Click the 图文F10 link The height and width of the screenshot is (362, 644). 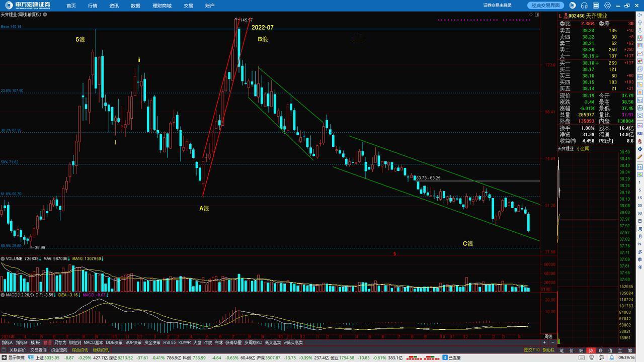point(532,350)
